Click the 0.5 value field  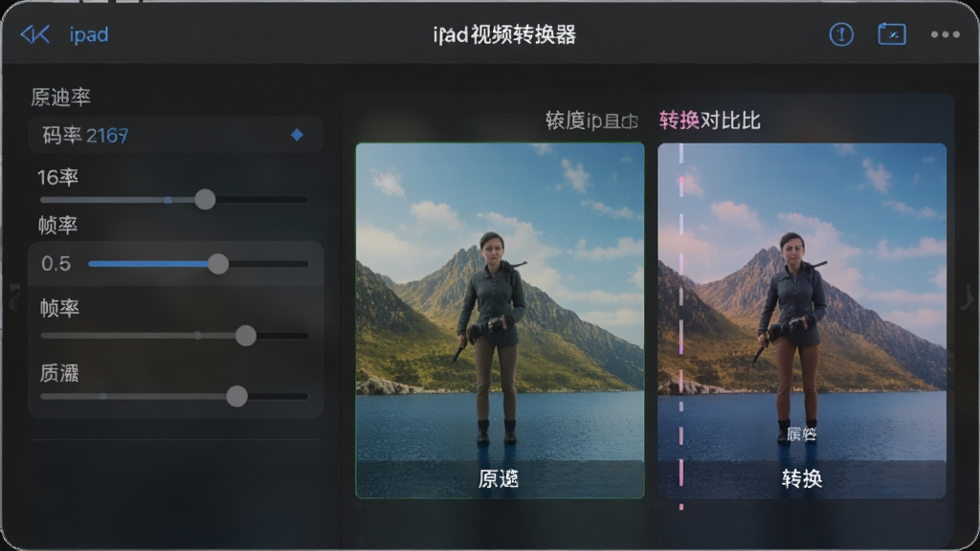tap(56, 264)
